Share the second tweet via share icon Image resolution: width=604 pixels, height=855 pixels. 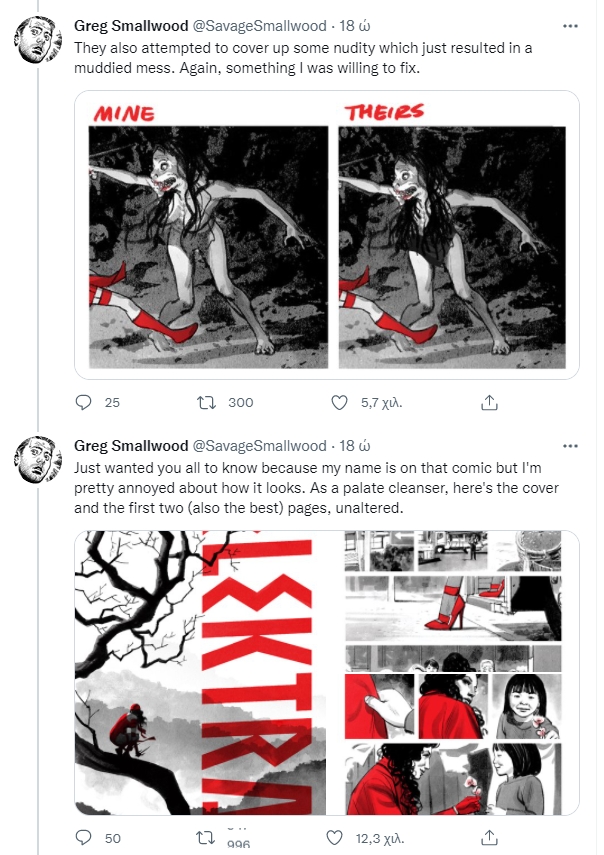click(x=490, y=837)
